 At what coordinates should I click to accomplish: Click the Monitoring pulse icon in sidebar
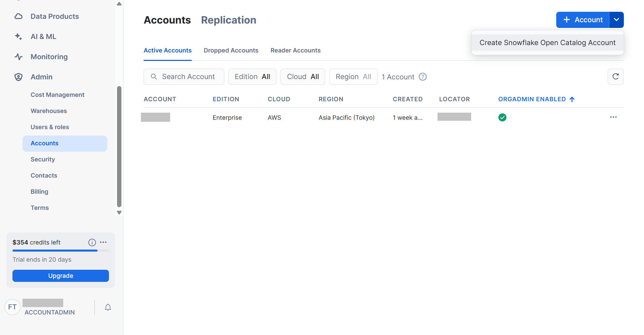point(18,57)
